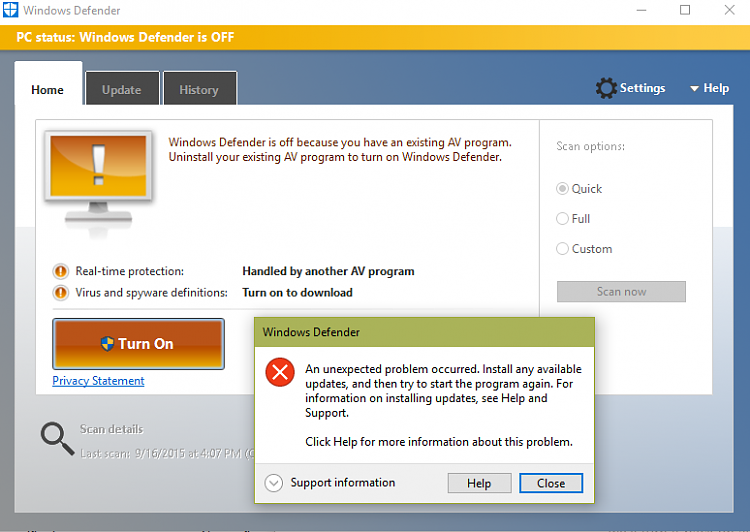The width and height of the screenshot is (750, 532).
Task: Click the 'Turn on to download' status text
Action: [297, 292]
